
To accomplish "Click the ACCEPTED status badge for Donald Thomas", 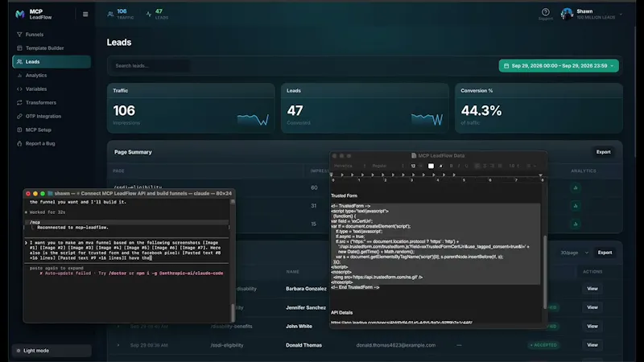I will pos(543,345).
